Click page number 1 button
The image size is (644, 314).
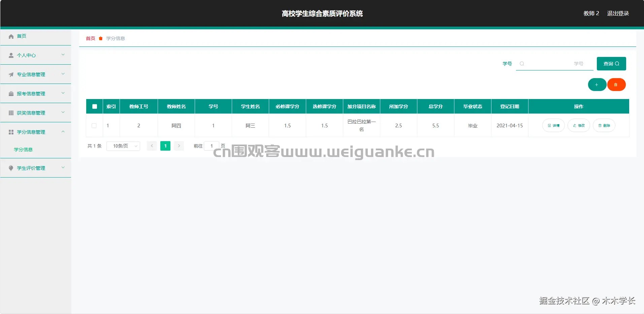pyautogui.click(x=165, y=146)
